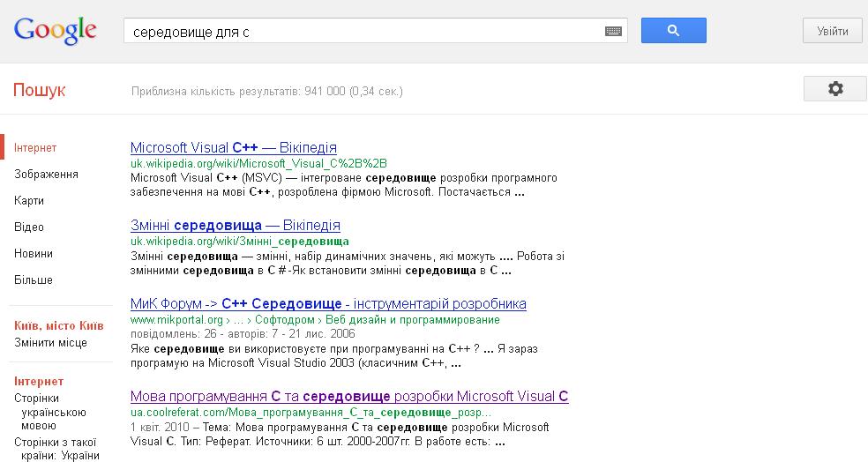Click the Увійти sign-in button
The image size is (868, 462).
(832, 31)
